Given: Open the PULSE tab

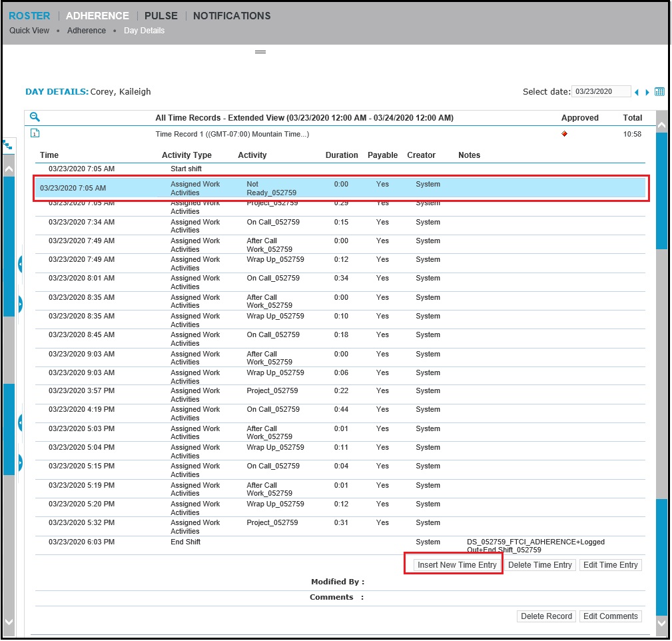Looking at the screenshot, I should 161,16.
